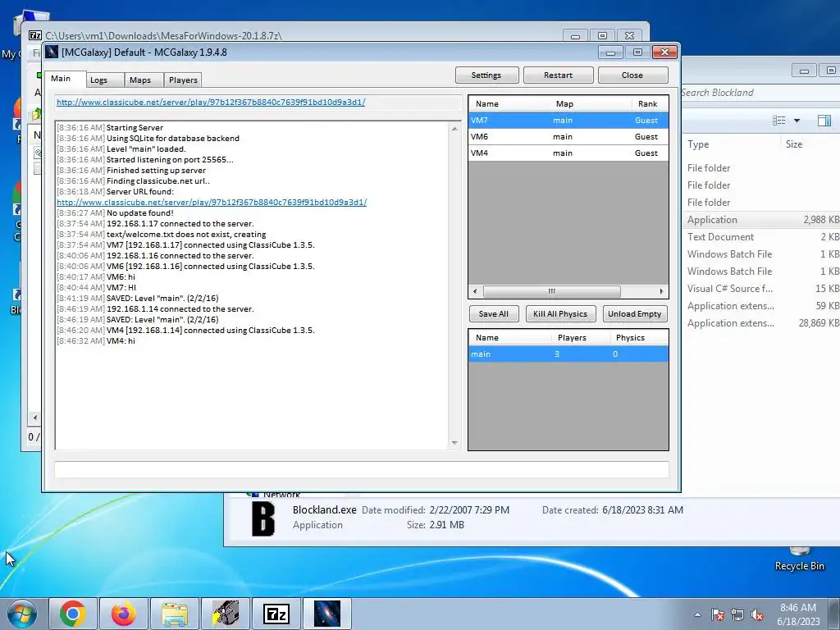
Task: Click the Blockland.exe B icon in details pane
Action: pos(263,518)
